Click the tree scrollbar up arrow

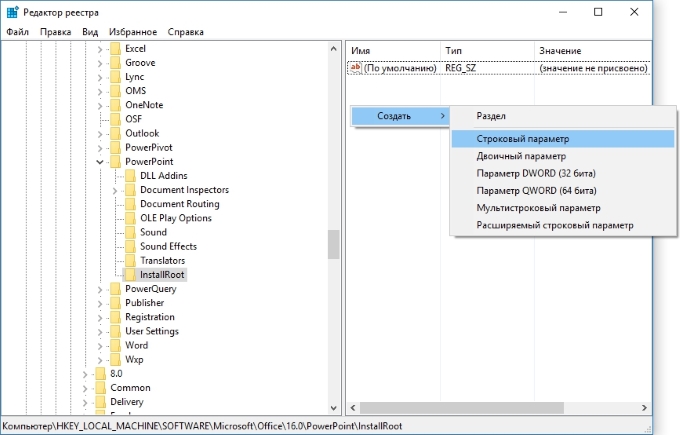333,49
